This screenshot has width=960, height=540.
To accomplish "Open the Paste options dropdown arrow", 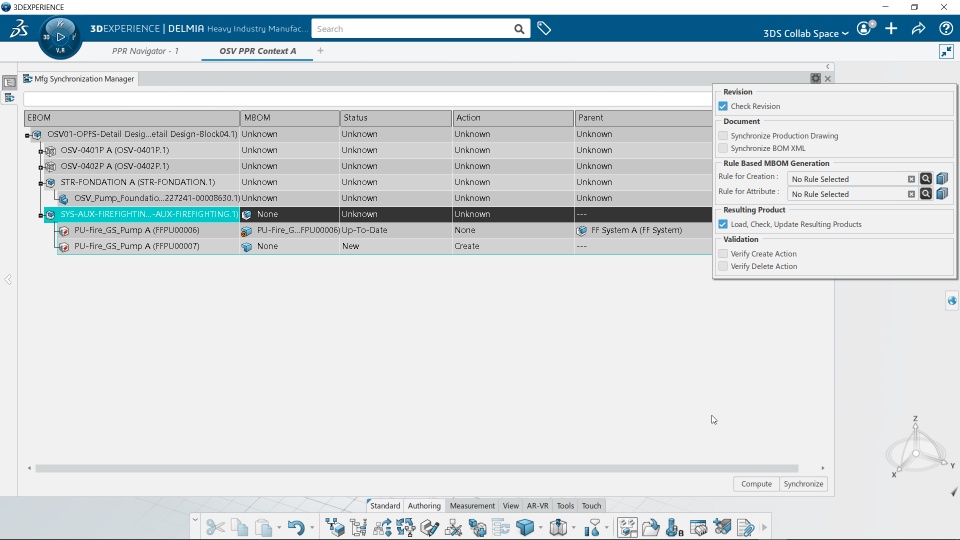I will (x=279, y=528).
